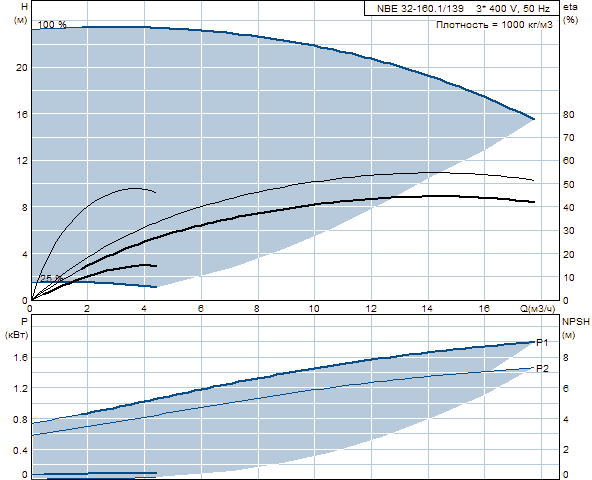
Task: Click the density text Плотность = 1000 кг/м3
Action: pyautogui.click(x=494, y=25)
